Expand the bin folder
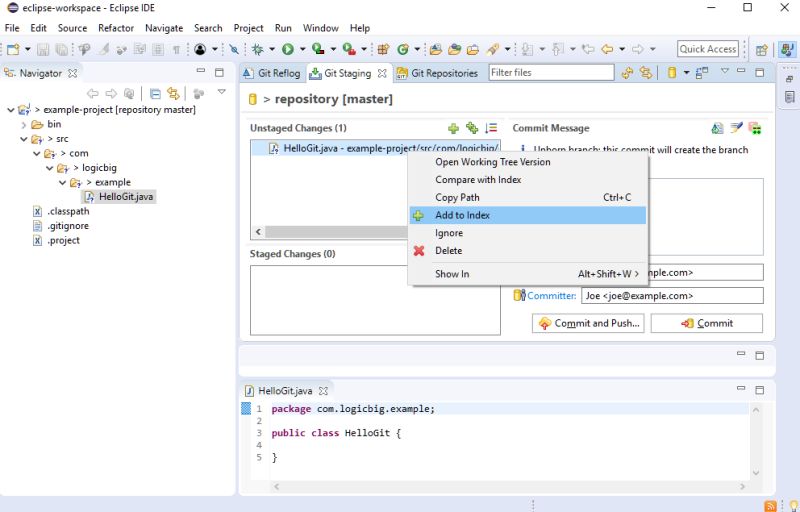The width and height of the screenshot is (800, 512). tap(23, 124)
